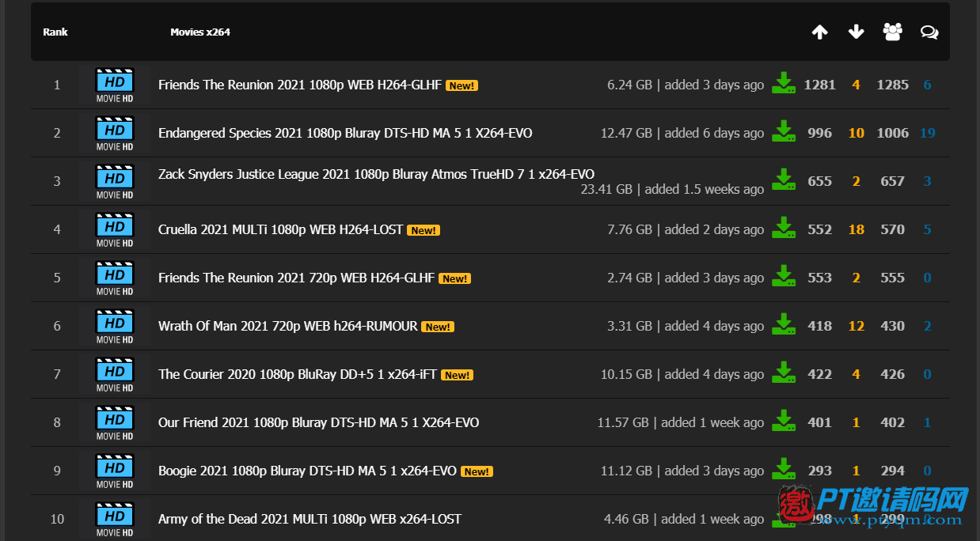Click HD Movie icon for Friends Reunion 720p
The image size is (980, 541).
(x=115, y=278)
